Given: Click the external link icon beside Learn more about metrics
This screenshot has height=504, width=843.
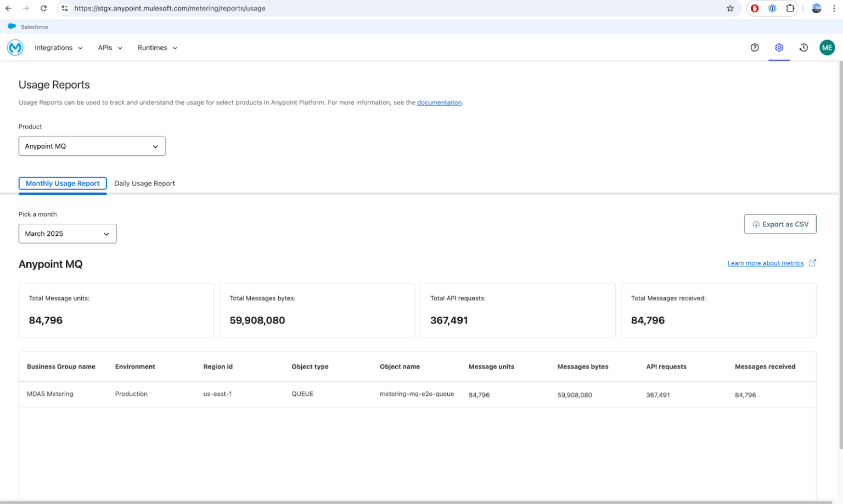Looking at the screenshot, I should click(812, 263).
